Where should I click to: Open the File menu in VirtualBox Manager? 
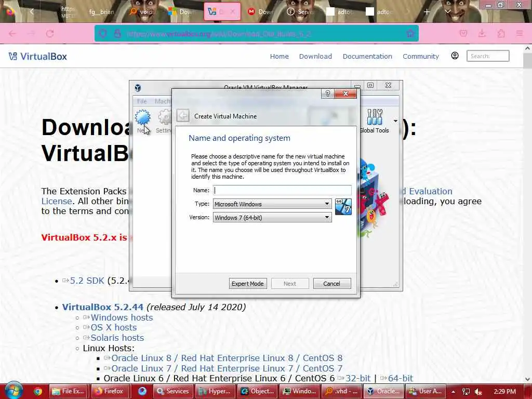point(142,101)
